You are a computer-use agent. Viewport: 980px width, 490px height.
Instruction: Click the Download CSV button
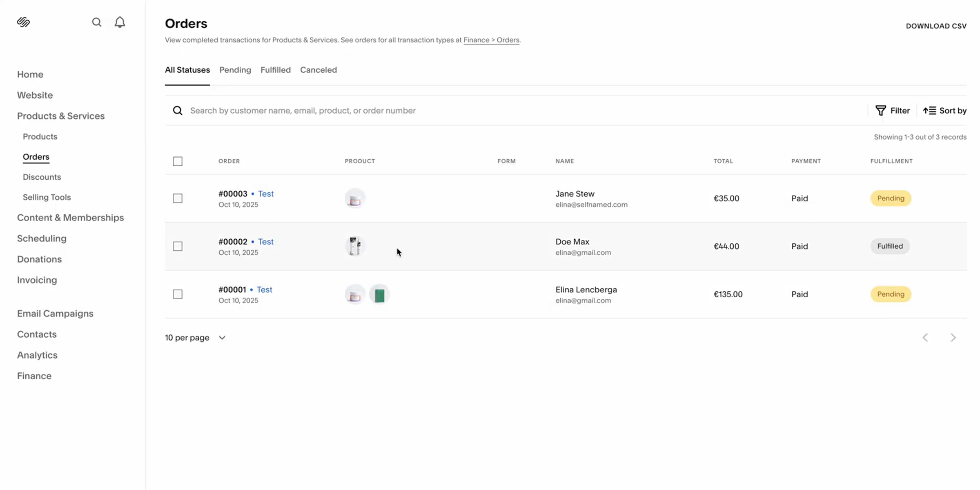[936, 26]
